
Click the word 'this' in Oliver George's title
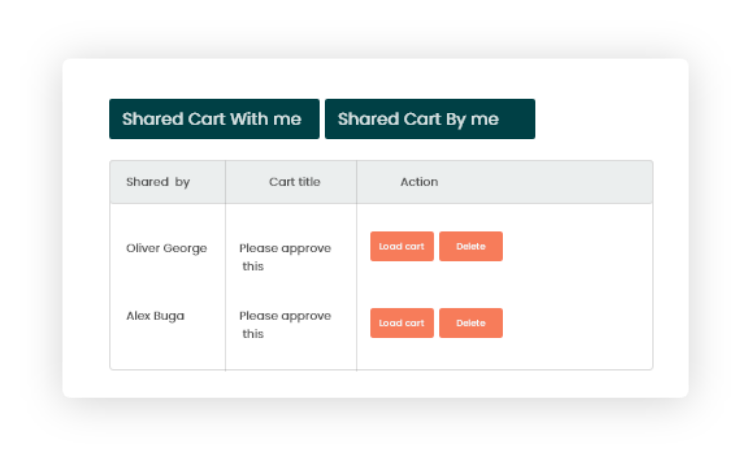click(253, 266)
